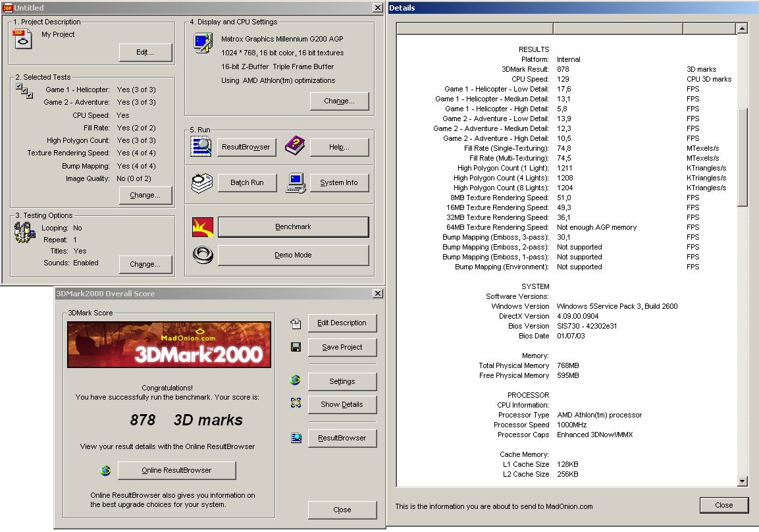This screenshot has height=532, width=759.
Task: Click the Testing Options section icon
Action: [x=24, y=231]
